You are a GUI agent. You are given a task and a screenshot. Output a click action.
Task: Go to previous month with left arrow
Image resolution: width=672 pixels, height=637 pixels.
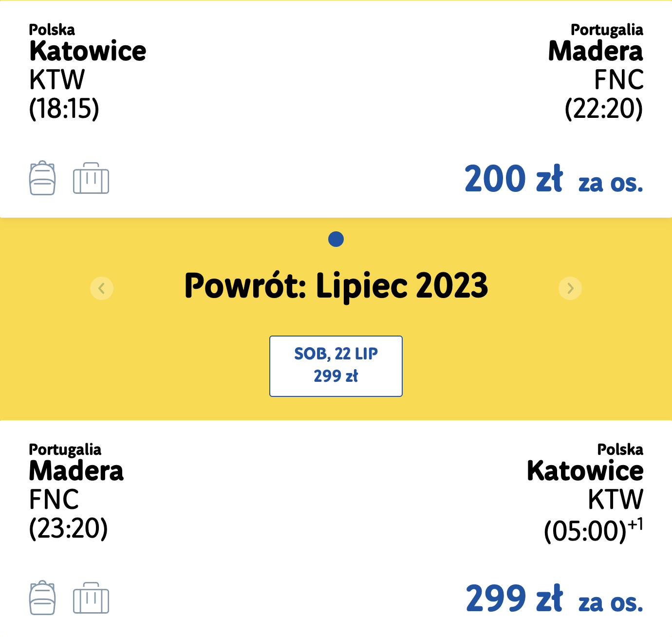[102, 288]
